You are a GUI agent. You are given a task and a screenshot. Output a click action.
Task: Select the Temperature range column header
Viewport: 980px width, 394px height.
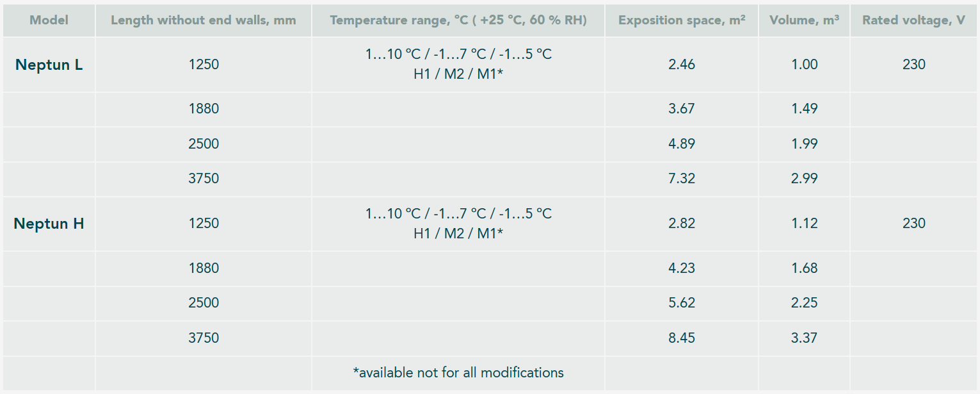click(x=458, y=21)
